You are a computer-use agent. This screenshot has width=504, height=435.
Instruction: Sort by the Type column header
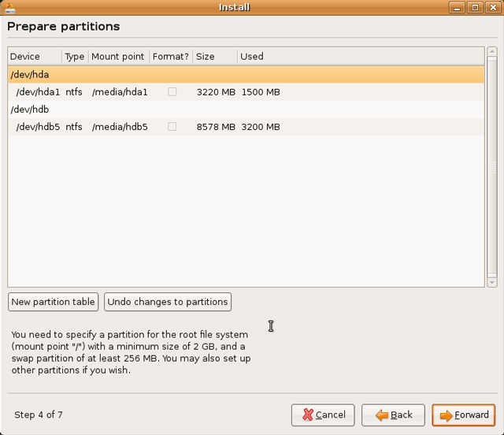point(74,57)
